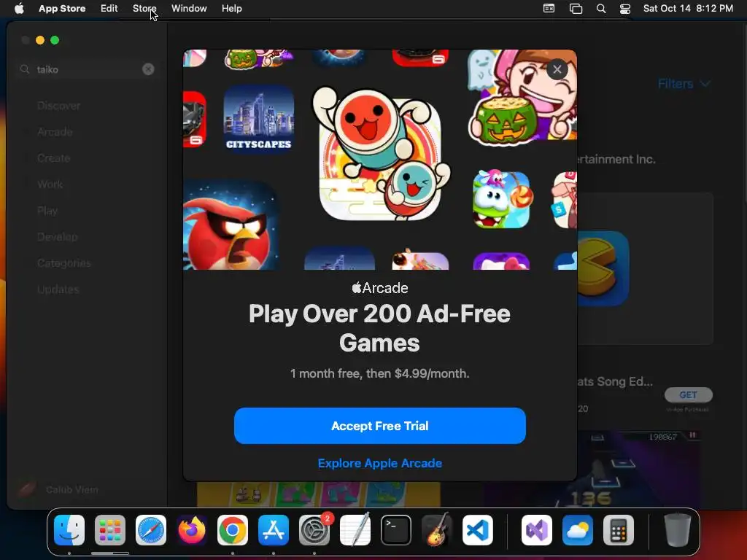Viewport: 747px width, 560px height.
Task: Select Create in the sidebar
Action: (x=54, y=158)
